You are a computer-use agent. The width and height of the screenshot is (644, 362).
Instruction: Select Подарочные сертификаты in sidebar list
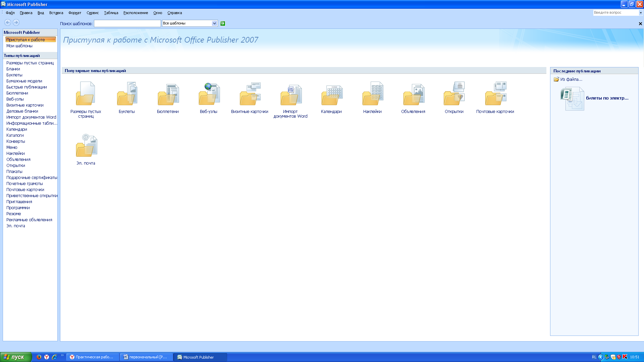(x=32, y=178)
